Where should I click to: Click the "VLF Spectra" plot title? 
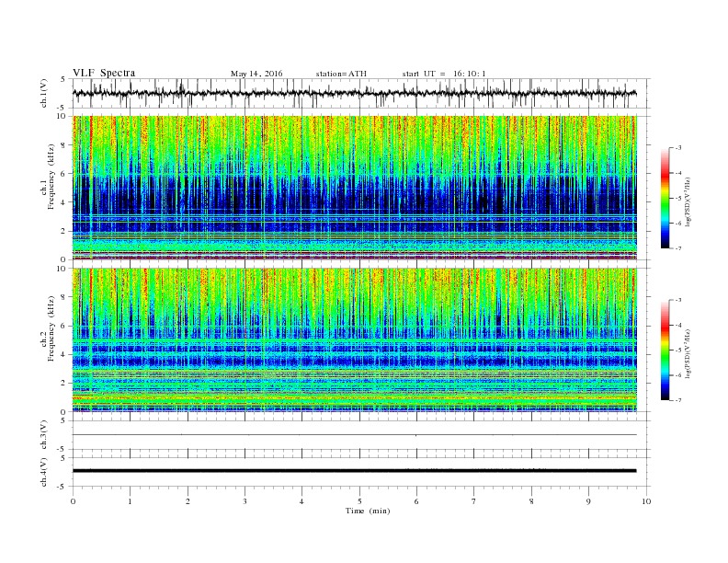point(104,73)
